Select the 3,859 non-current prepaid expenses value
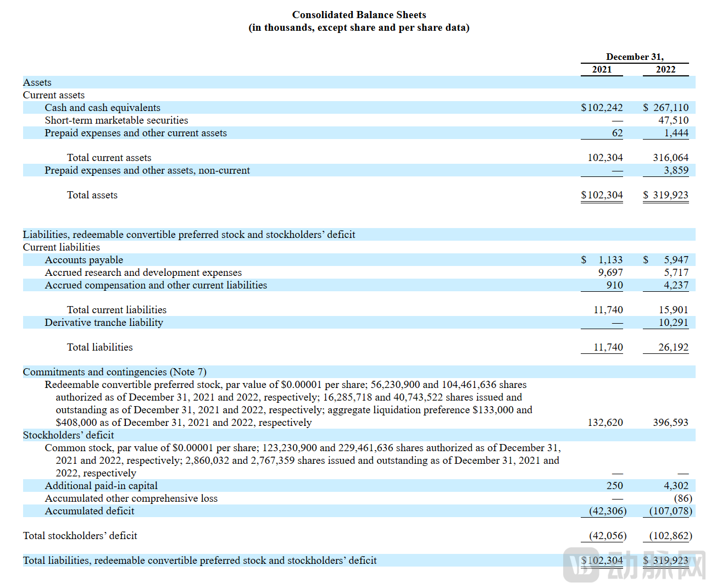Image resolution: width=711 pixels, height=588 pixels. (x=675, y=170)
